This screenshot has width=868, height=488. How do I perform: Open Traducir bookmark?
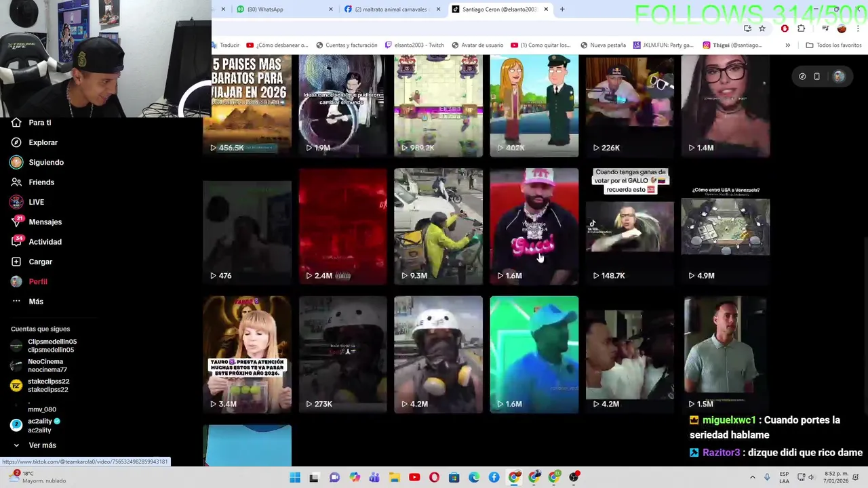[x=226, y=45]
